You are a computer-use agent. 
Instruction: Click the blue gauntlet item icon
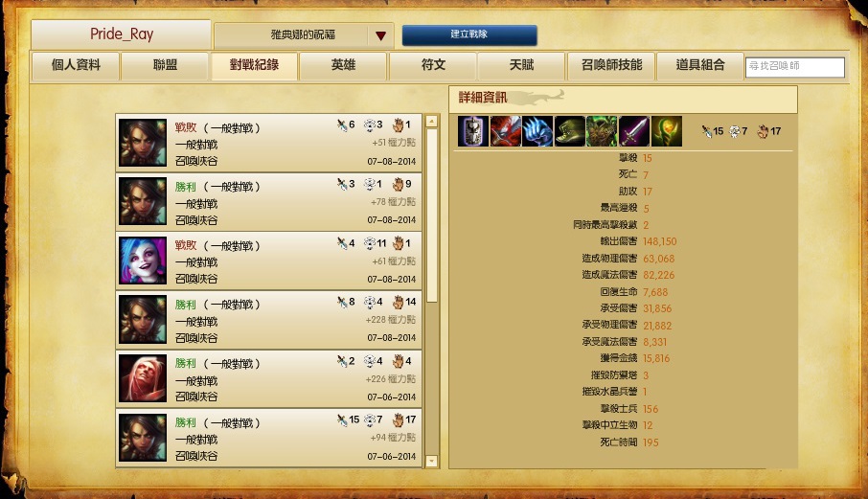[537, 131]
